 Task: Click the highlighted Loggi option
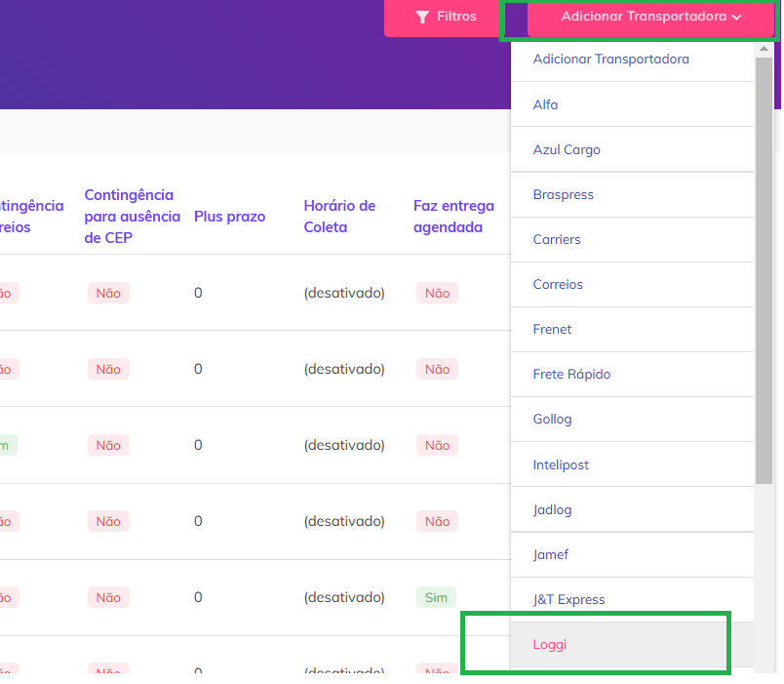tap(632, 645)
